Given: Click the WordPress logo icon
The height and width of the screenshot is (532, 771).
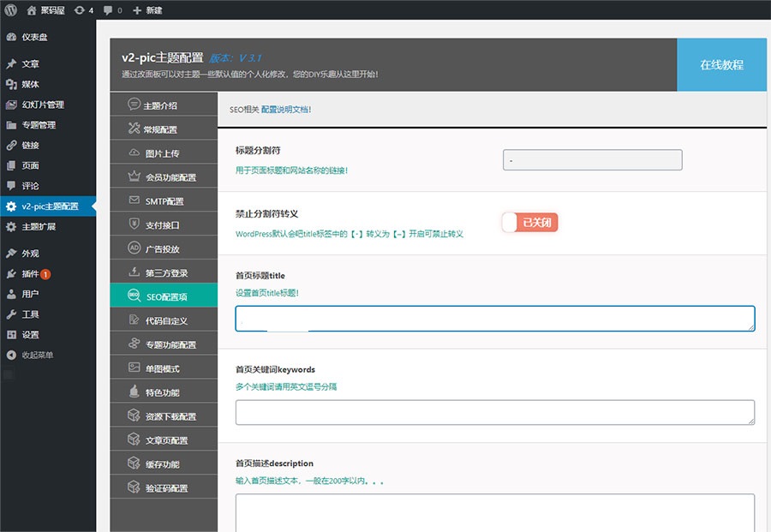Looking at the screenshot, I should (11, 9).
